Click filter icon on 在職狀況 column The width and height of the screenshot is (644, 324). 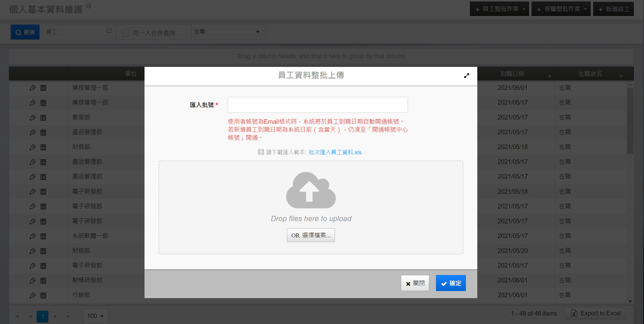(621, 76)
